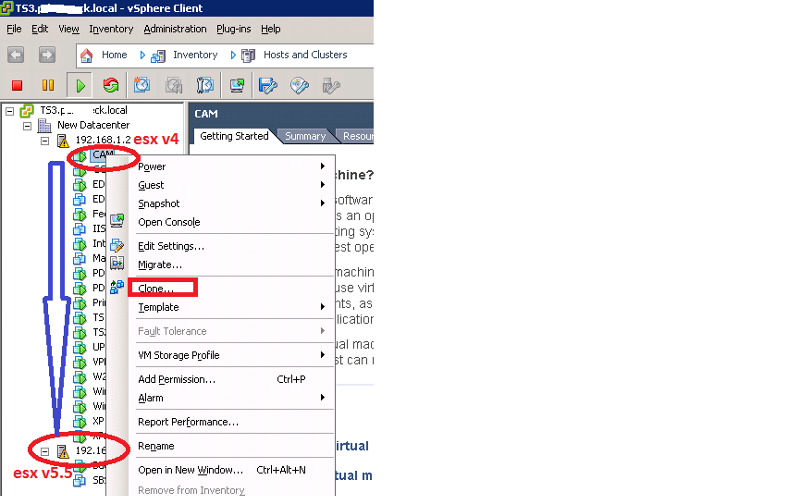Click the Snapshot Manager toolbar icon
Viewport: 800px width, 496px height.
(x=205, y=85)
